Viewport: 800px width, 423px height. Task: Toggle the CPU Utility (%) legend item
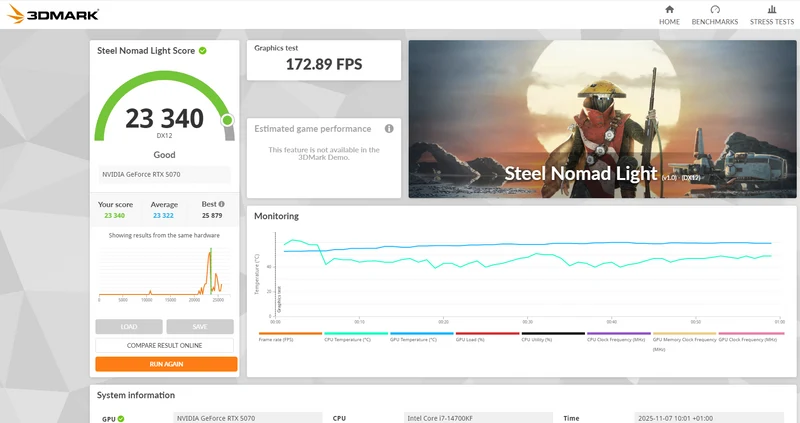click(553, 337)
